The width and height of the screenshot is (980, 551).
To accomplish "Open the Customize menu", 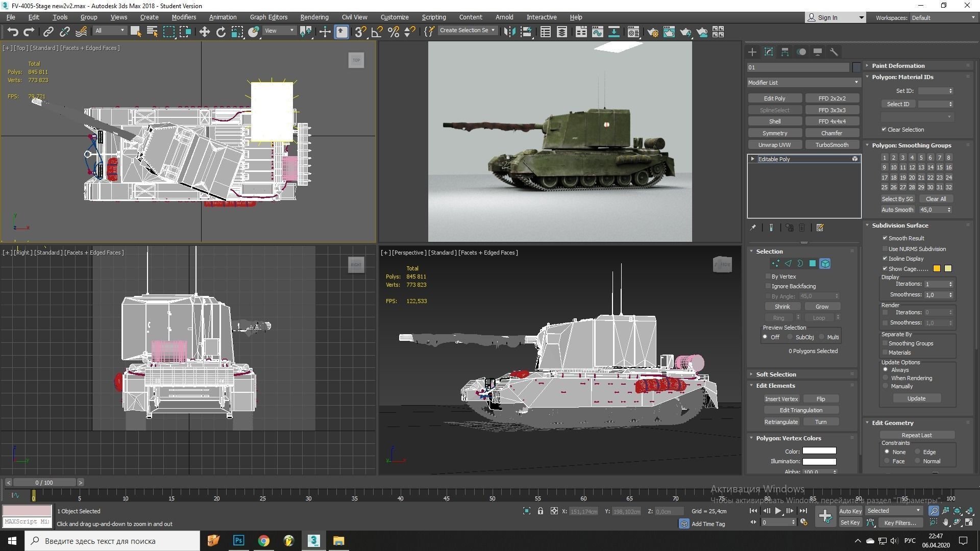I will [x=395, y=17].
